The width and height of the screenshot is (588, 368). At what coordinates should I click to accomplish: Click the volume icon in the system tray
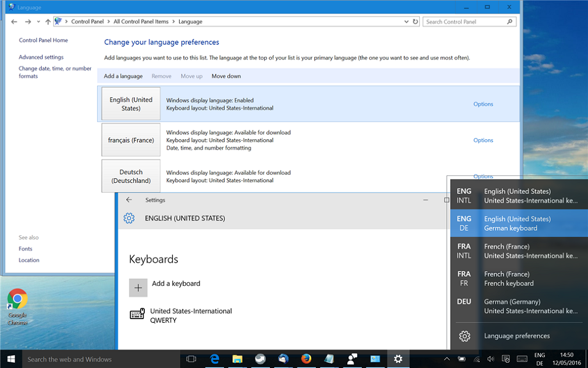(x=490, y=359)
